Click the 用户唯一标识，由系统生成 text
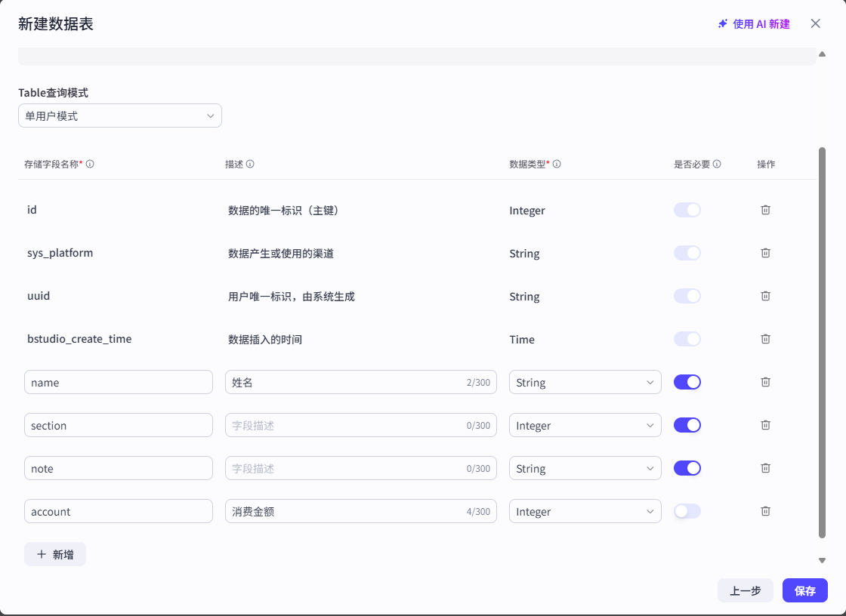The image size is (846, 616). point(292,297)
